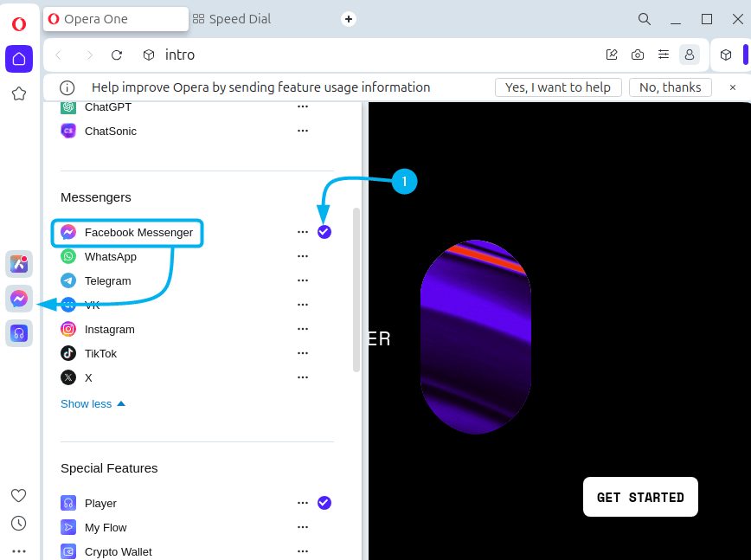Open Facebook Messenger from left sidebar
The width and height of the screenshot is (751, 560).
tap(19, 299)
